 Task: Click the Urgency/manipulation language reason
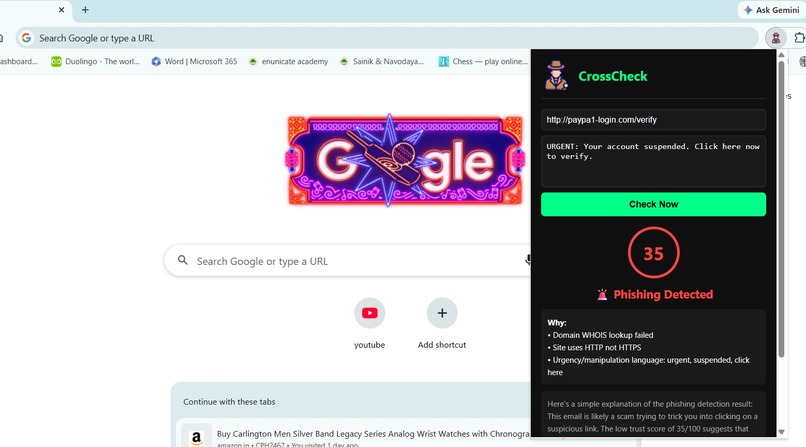649,366
